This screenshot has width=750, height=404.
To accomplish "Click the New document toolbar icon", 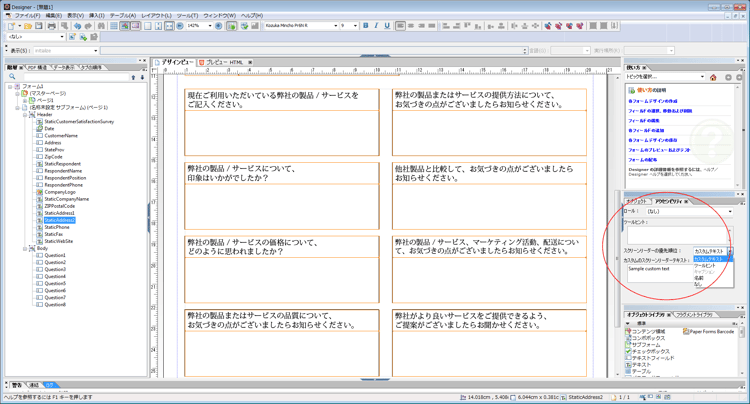I will tap(11, 26).
